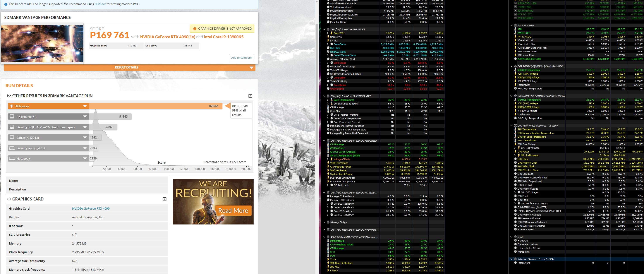
Task: Collapse the GPU [#0] NVIDIA GeForce RTX 4090 group
Action: point(512,126)
